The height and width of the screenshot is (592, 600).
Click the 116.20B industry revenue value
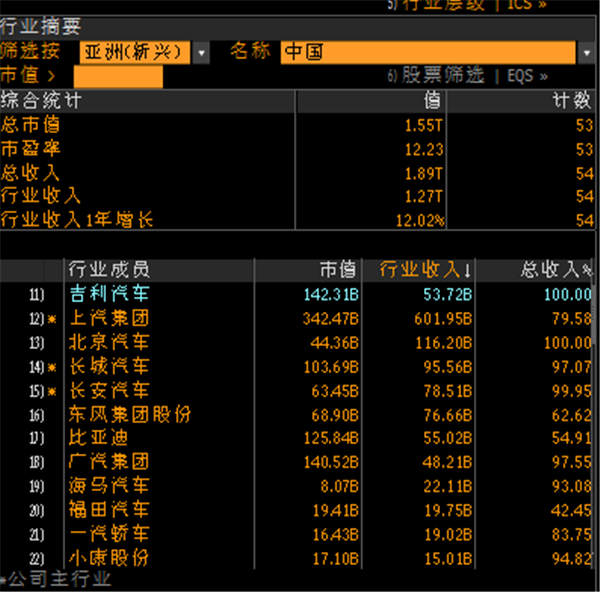(x=444, y=343)
